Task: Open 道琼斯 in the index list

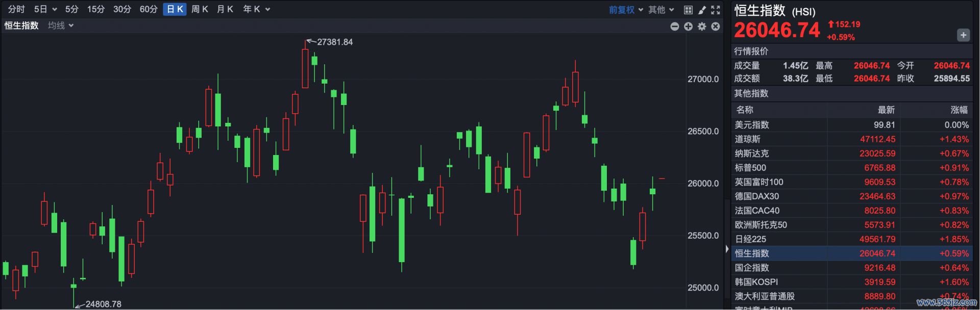Action: click(x=747, y=139)
